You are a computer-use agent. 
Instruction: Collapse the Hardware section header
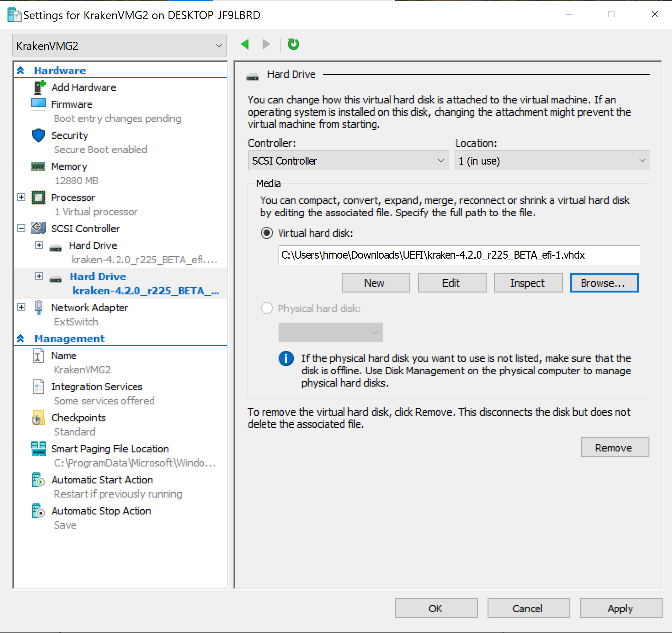click(x=20, y=70)
